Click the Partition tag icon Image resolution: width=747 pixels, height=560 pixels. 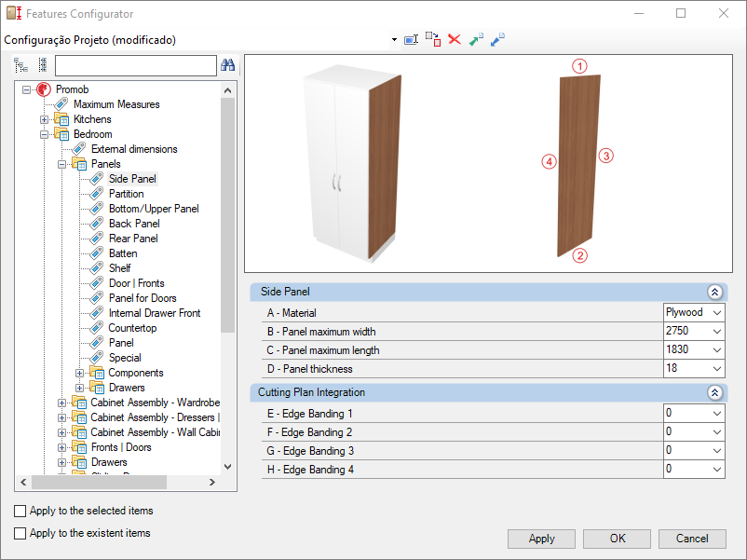click(x=97, y=194)
